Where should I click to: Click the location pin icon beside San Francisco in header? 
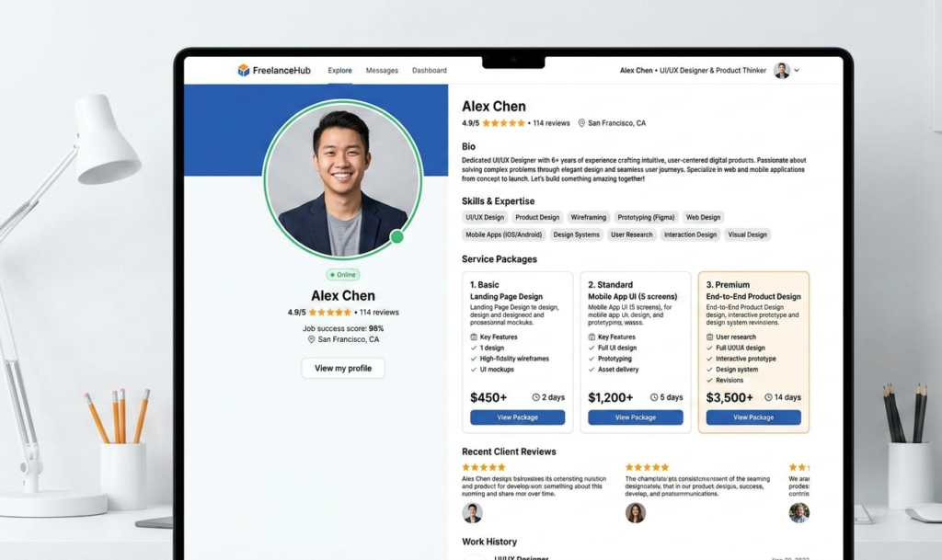582,123
